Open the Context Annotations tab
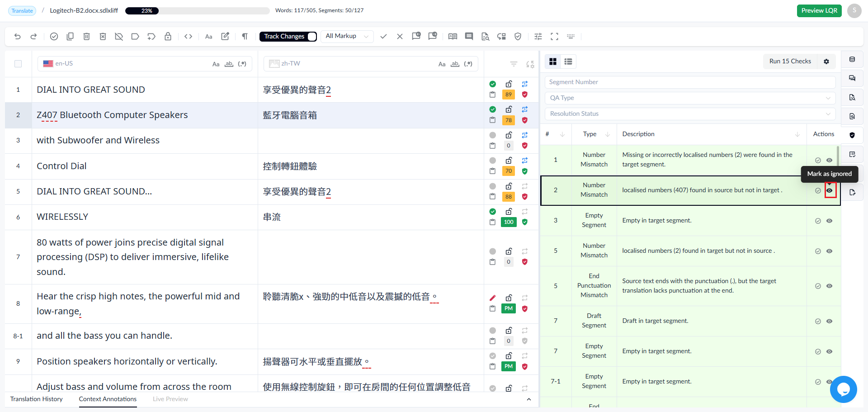Screen dimensions: 868x412 (x=108, y=399)
